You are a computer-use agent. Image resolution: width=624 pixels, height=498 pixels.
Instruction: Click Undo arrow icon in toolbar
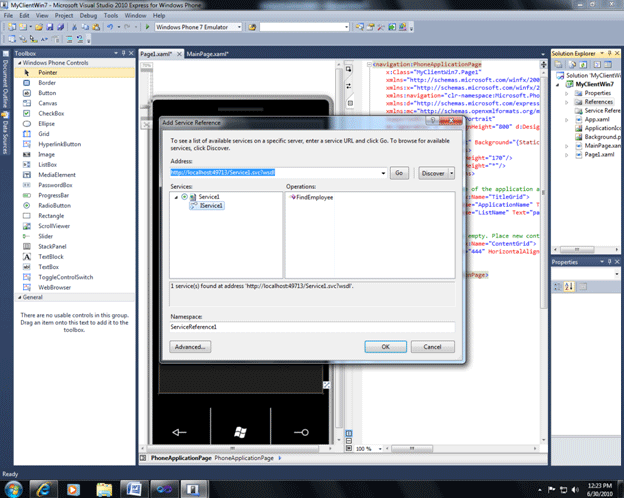[x=110, y=27]
